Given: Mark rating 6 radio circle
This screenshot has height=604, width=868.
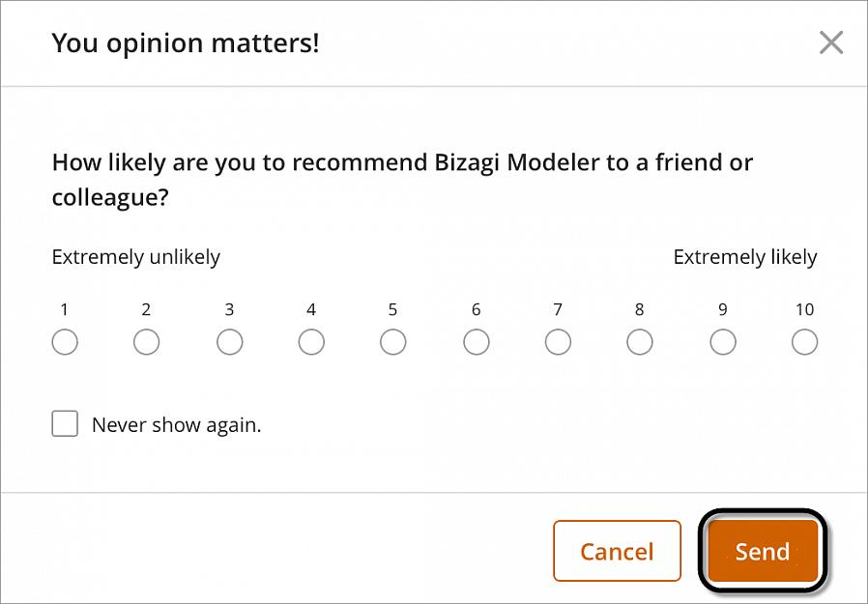Looking at the screenshot, I should [477, 342].
